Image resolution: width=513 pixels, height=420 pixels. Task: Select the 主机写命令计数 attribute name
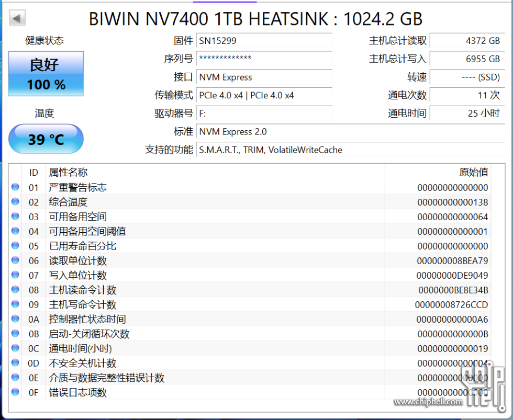coord(83,304)
